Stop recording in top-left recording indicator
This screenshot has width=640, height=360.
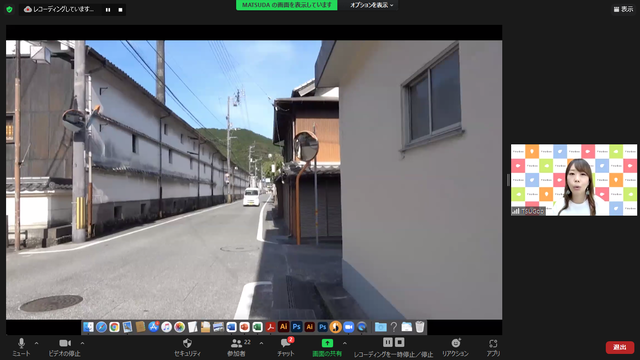[120, 9]
